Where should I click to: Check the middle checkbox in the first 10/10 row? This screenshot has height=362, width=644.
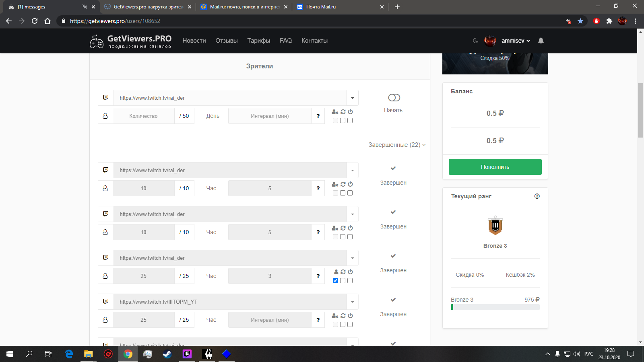[x=343, y=193]
